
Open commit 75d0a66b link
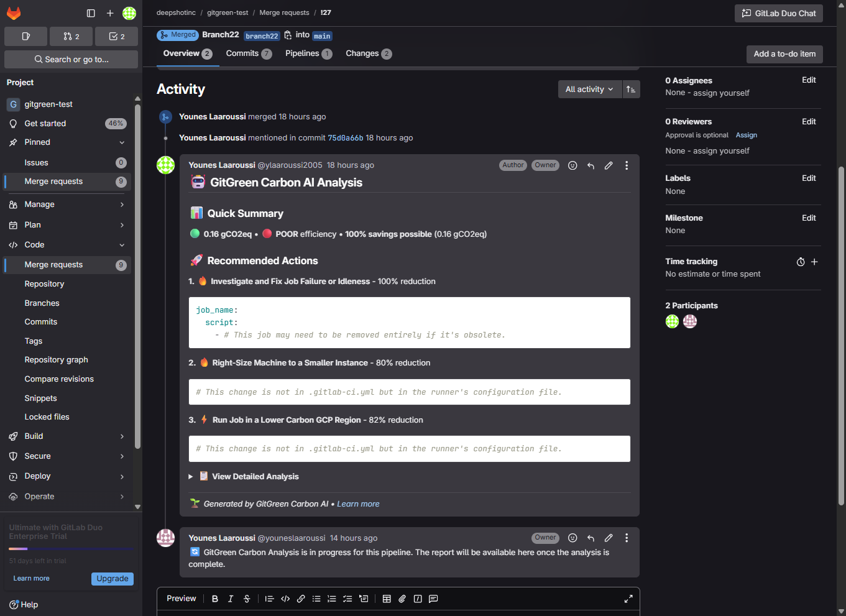346,138
